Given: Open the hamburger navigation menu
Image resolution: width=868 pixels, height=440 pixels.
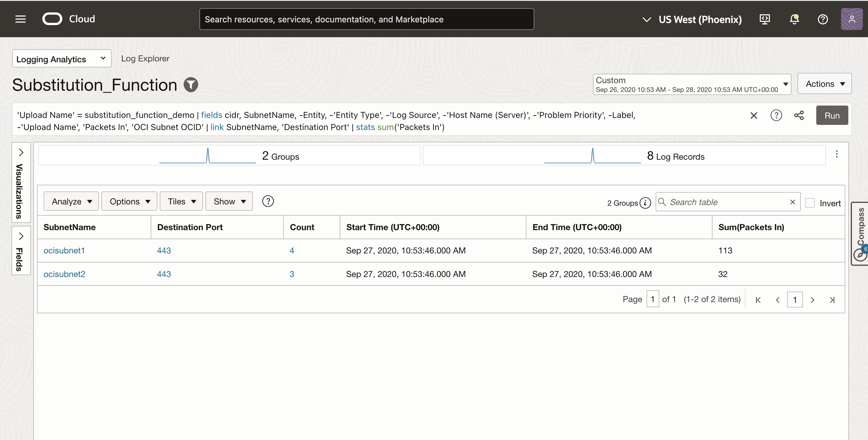Looking at the screenshot, I should click(21, 19).
